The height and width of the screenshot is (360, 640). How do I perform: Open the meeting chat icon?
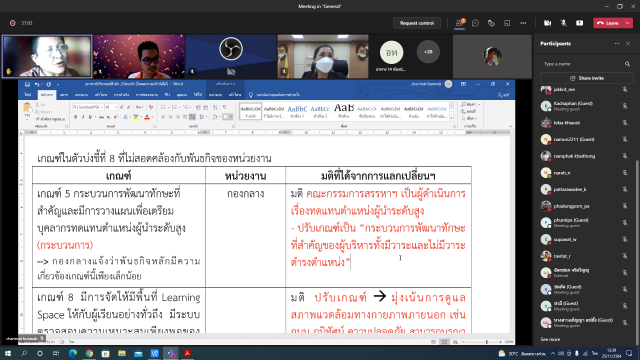click(x=476, y=23)
